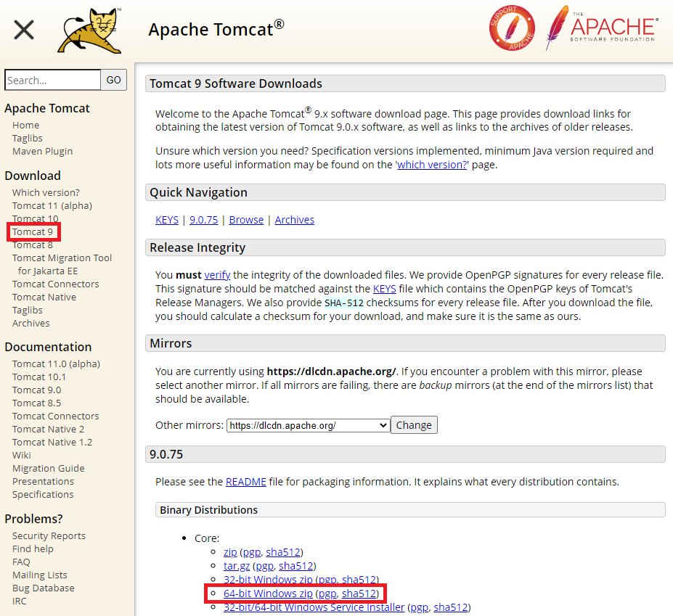The width and height of the screenshot is (673, 616).
Task: Click sha512 link for Windows Service Installer
Action: coord(451,607)
